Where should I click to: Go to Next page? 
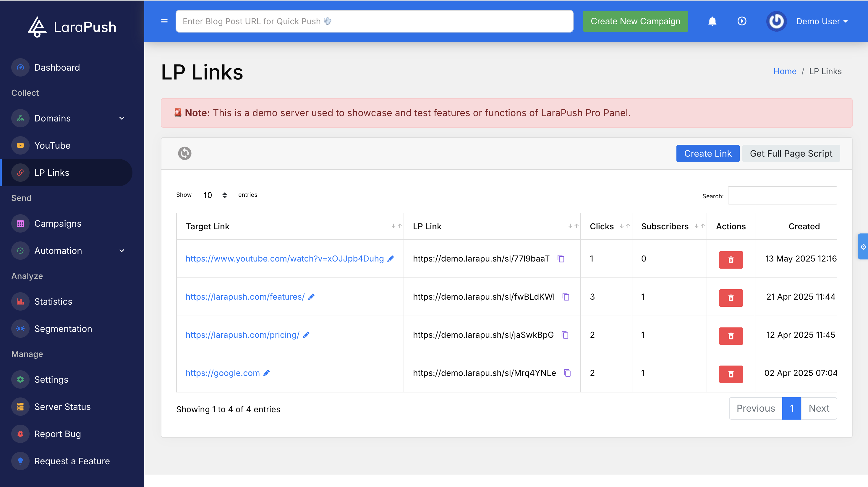819,408
